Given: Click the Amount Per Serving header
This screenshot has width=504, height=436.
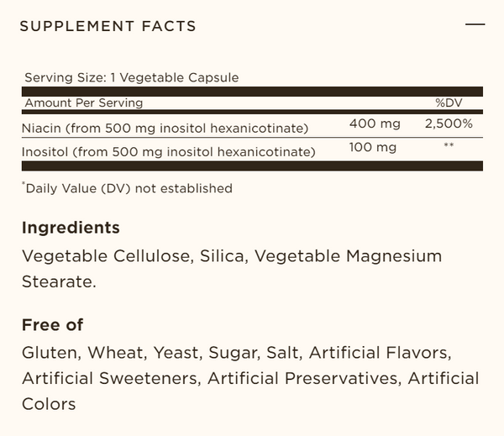Looking at the screenshot, I should pyautogui.click(x=84, y=102).
